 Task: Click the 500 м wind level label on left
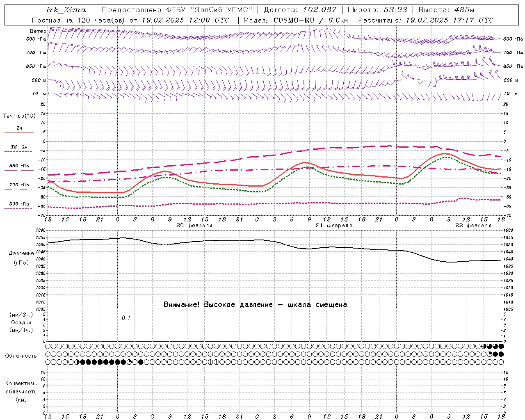coord(39,80)
